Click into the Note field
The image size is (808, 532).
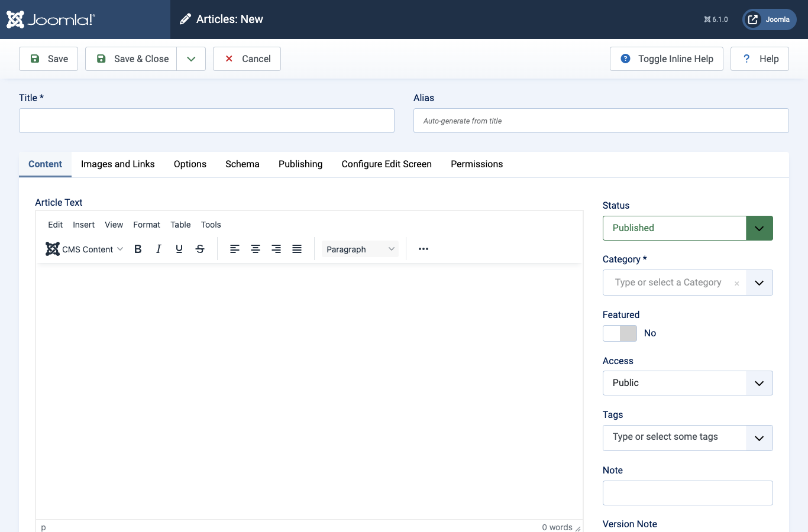[x=687, y=493]
